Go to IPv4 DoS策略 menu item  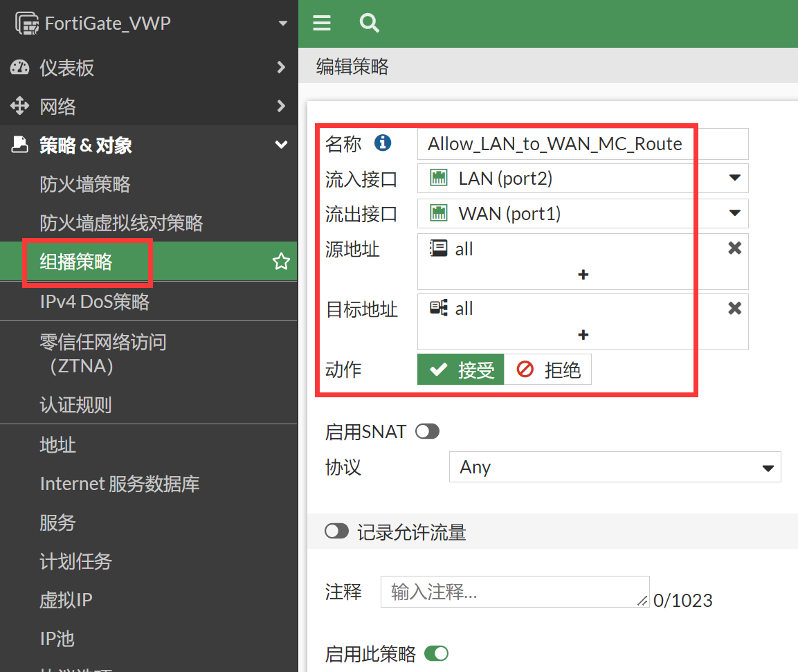point(95,302)
